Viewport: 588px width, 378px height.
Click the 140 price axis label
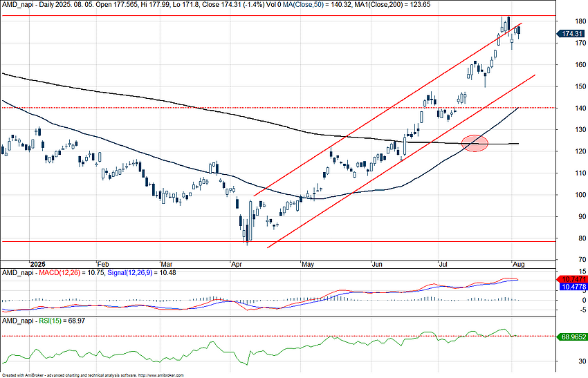pos(580,108)
